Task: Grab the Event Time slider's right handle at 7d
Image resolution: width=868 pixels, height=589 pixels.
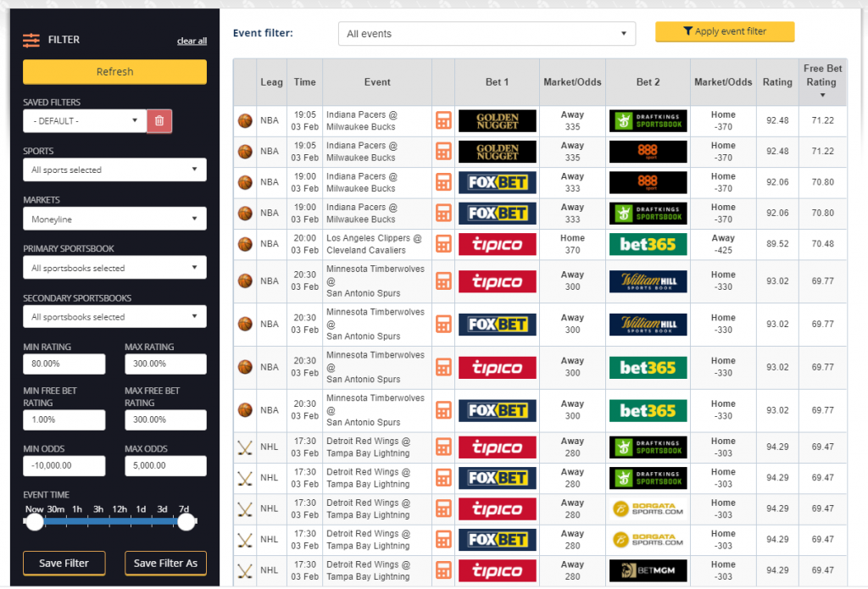Action: [186, 521]
